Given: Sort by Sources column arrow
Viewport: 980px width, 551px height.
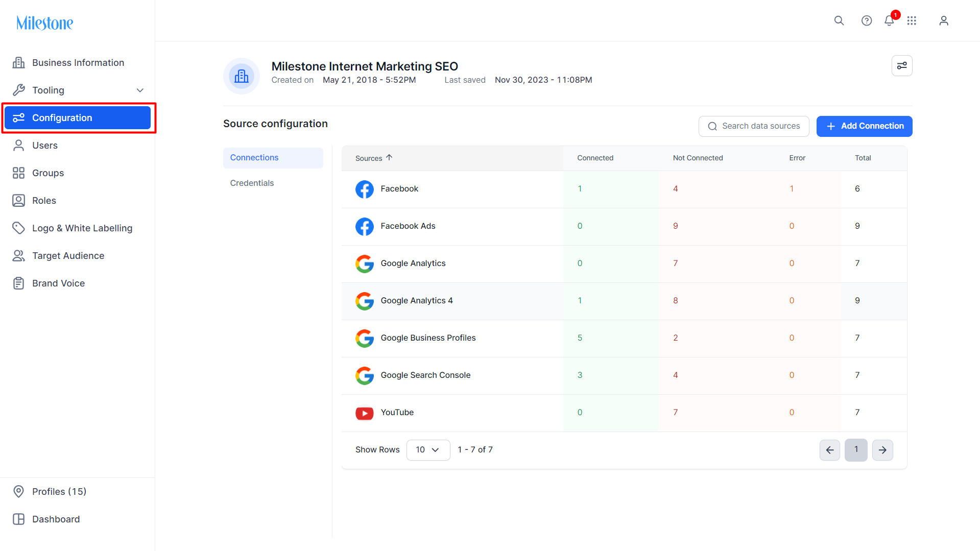Looking at the screenshot, I should tap(389, 158).
